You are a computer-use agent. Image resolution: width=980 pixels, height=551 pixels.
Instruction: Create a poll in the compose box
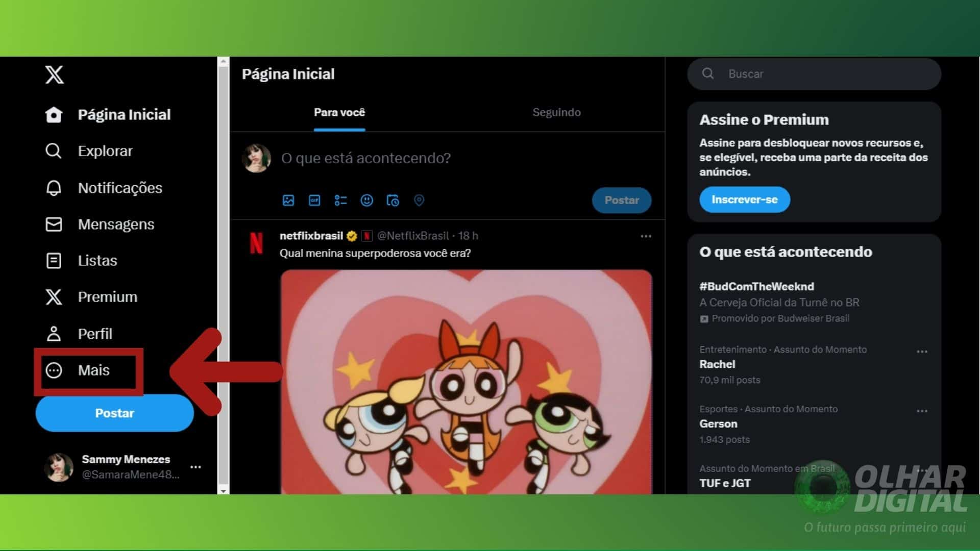340,201
